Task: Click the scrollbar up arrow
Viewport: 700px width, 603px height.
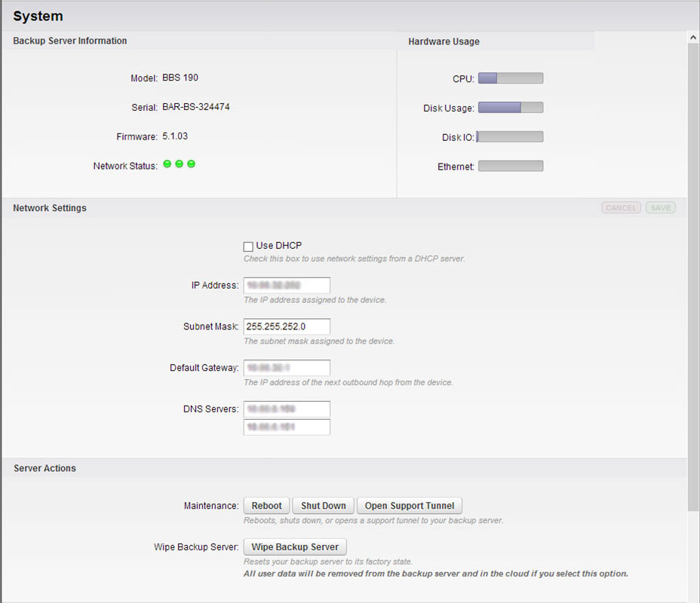Action: coord(693,37)
